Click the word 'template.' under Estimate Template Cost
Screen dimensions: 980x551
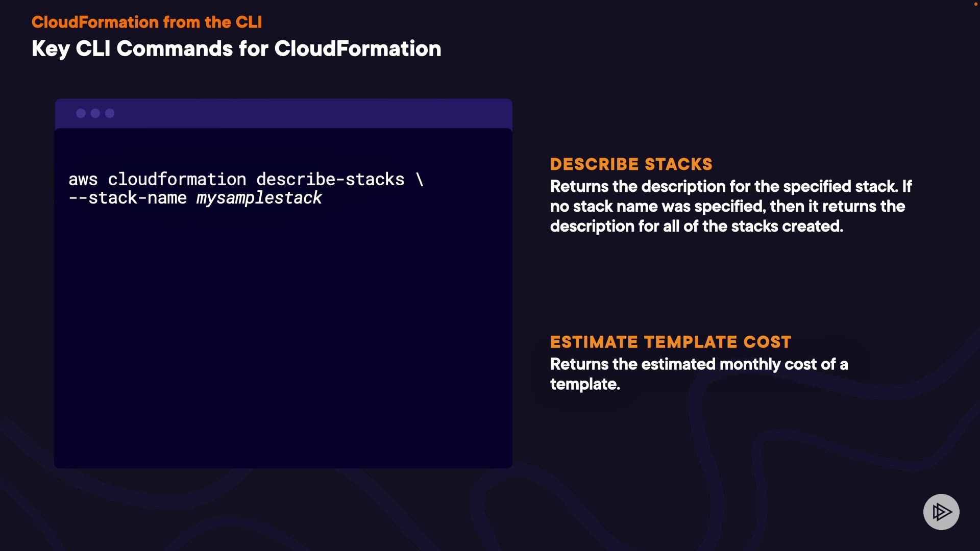click(585, 384)
